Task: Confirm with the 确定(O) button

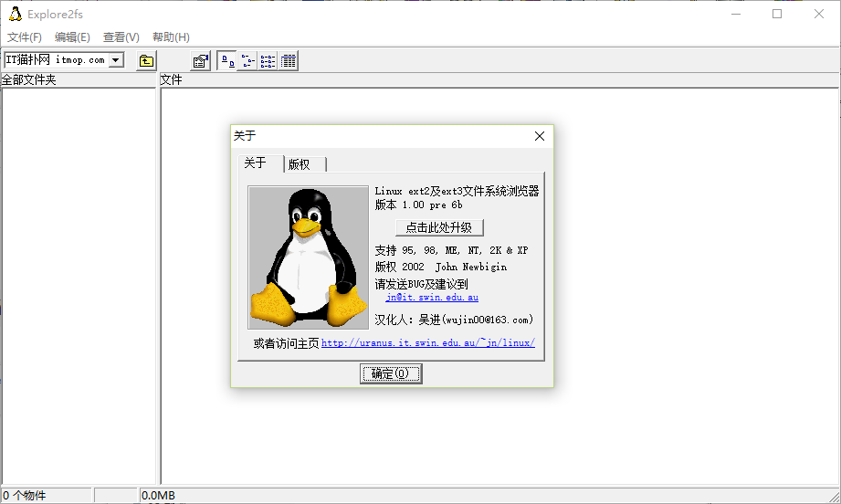Action: pos(391,373)
